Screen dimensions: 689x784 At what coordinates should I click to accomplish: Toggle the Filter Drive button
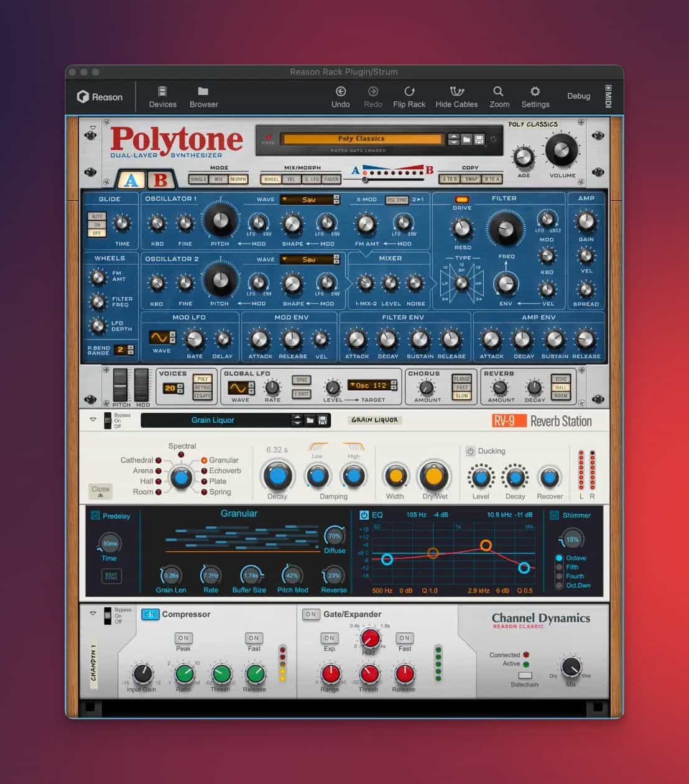pyautogui.click(x=462, y=200)
